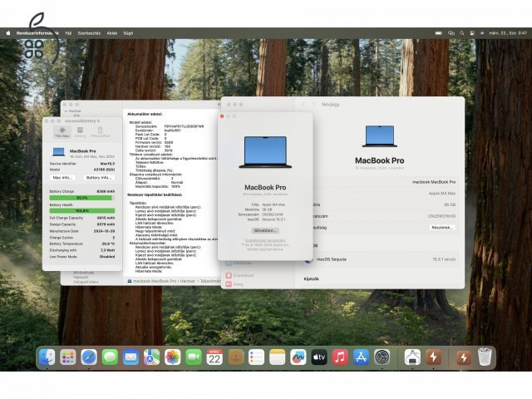Viewport: 532px width, 399px height.
Task: Open the Trash in the Dock
Action: [485, 357]
